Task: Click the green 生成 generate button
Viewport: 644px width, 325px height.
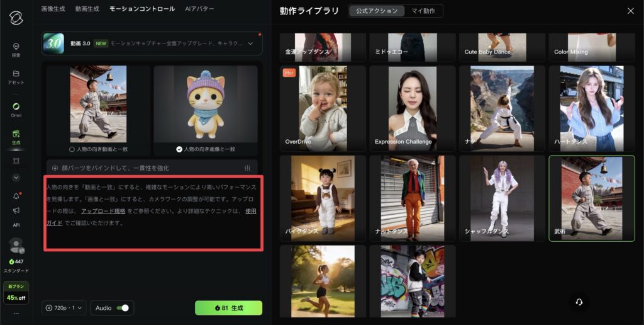Action: (228, 308)
